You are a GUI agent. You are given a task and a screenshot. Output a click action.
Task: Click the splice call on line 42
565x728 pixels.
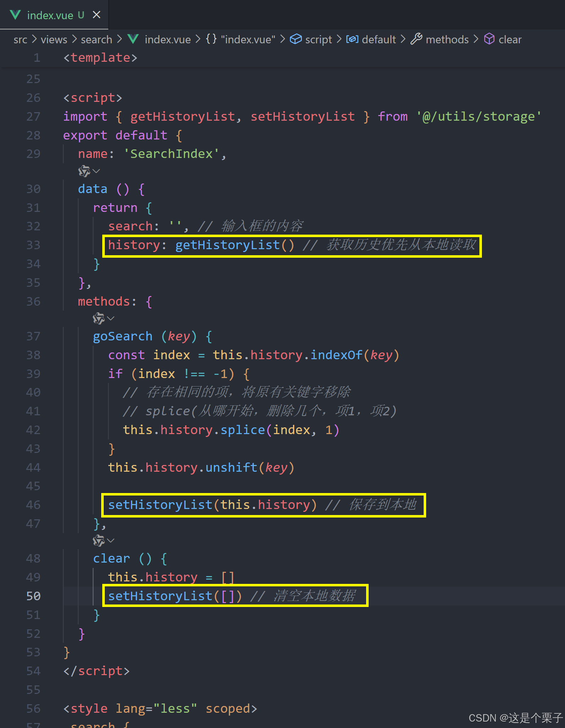coord(243,430)
